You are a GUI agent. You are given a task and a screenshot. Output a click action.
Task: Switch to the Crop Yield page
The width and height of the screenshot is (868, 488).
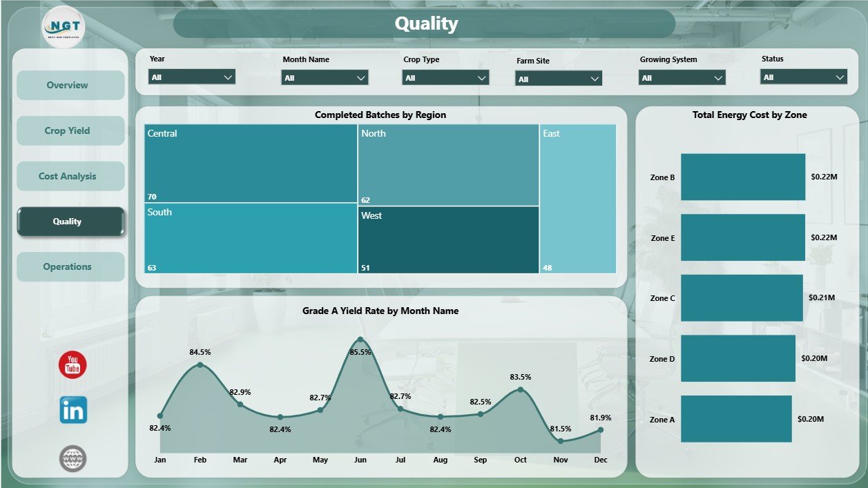[x=70, y=130]
